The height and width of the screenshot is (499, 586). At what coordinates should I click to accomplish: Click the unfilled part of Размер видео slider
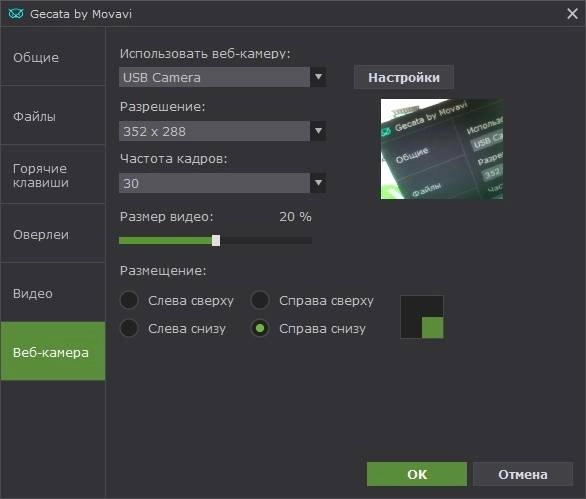tap(266, 240)
